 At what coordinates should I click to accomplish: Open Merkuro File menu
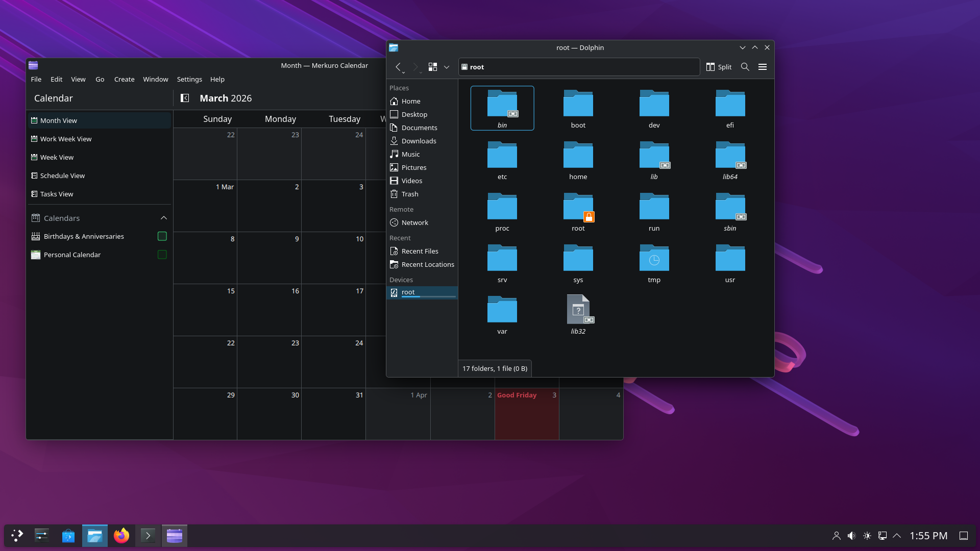point(36,79)
